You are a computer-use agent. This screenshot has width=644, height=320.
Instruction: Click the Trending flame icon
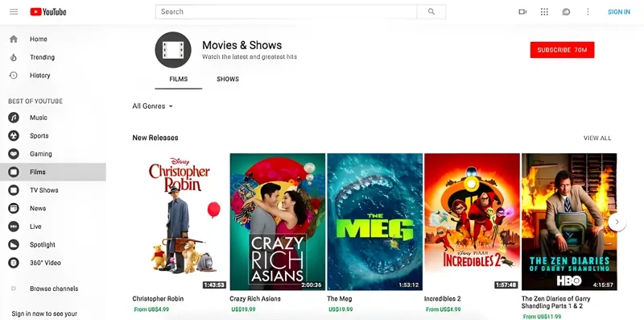pyautogui.click(x=14, y=57)
